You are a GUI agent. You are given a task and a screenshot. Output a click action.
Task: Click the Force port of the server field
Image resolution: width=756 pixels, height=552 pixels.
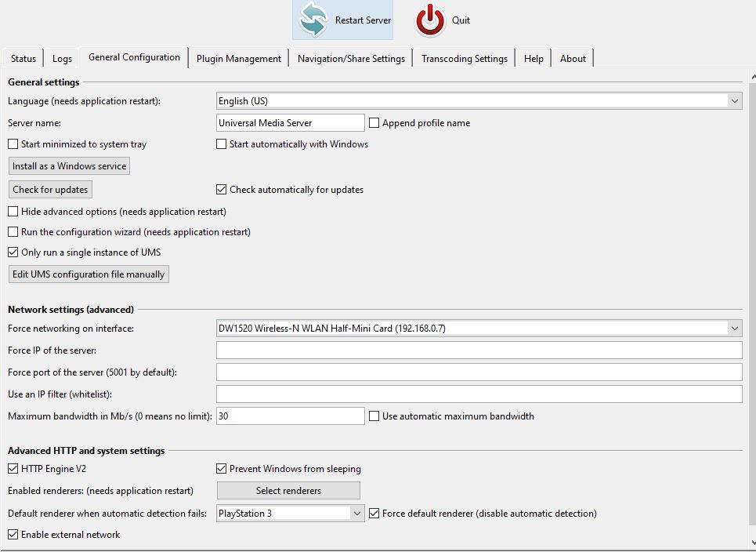click(479, 372)
